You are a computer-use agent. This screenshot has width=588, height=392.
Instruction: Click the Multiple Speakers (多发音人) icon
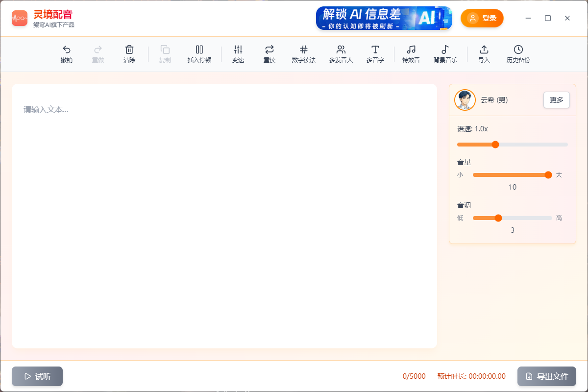coord(341,54)
